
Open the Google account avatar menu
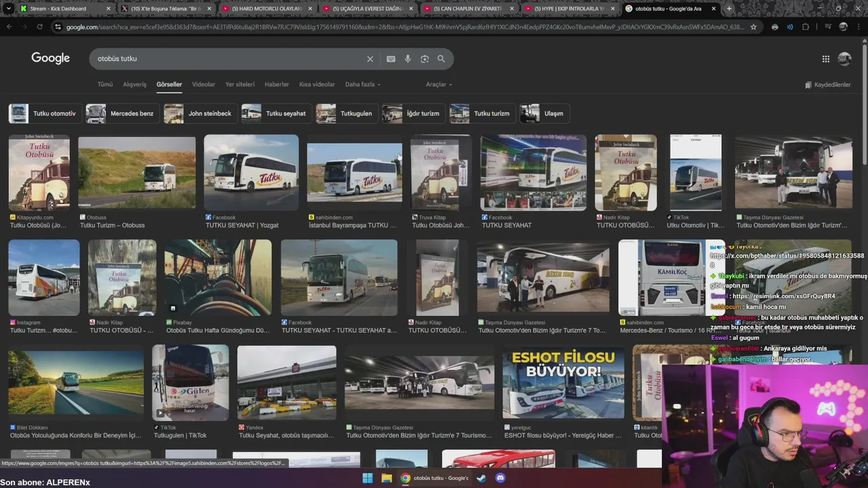click(x=844, y=59)
